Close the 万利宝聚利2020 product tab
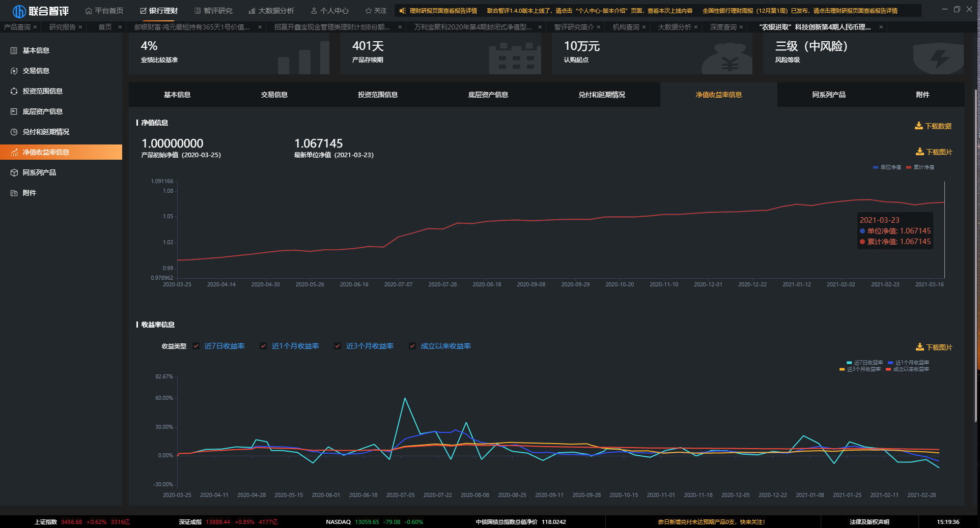 (x=540, y=27)
